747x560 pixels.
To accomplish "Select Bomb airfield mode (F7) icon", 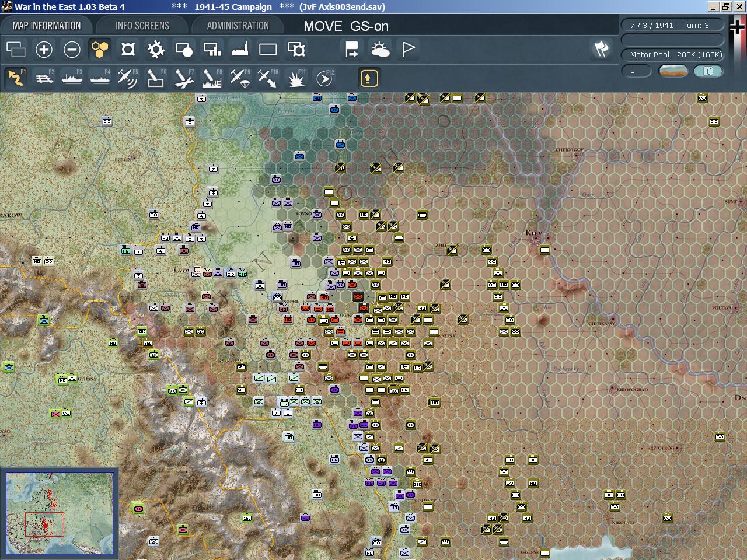I will (183, 78).
